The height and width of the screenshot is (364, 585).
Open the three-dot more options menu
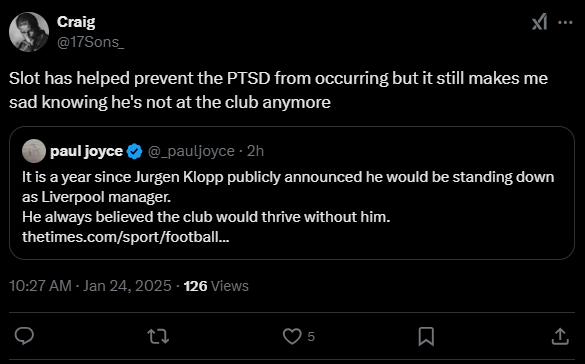(x=565, y=22)
